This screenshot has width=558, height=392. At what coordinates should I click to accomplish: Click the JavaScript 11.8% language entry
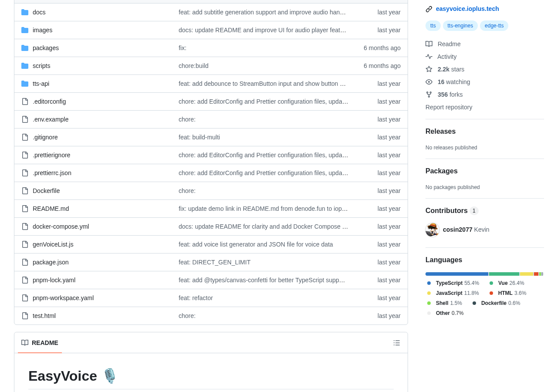(453, 293)
